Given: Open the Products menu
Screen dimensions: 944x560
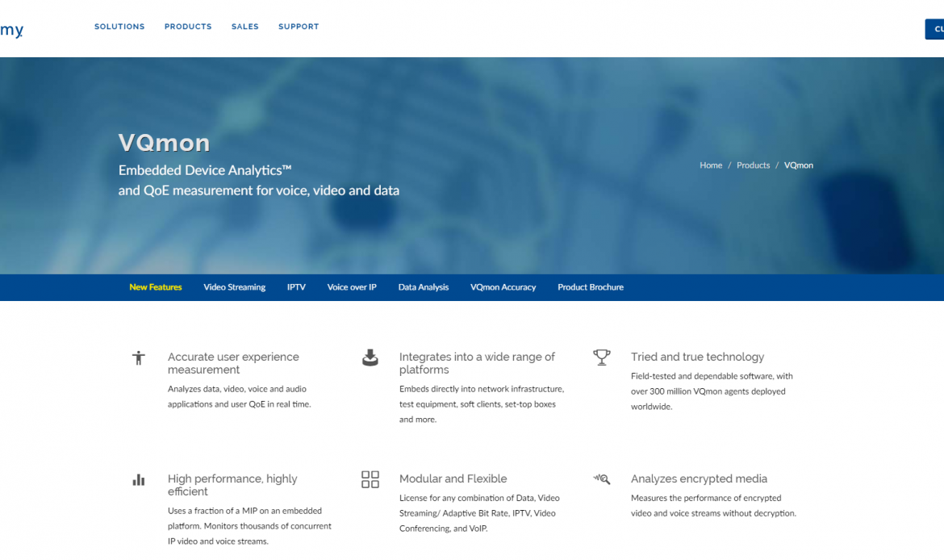Looking at the screenshot, I should point(188,27).
